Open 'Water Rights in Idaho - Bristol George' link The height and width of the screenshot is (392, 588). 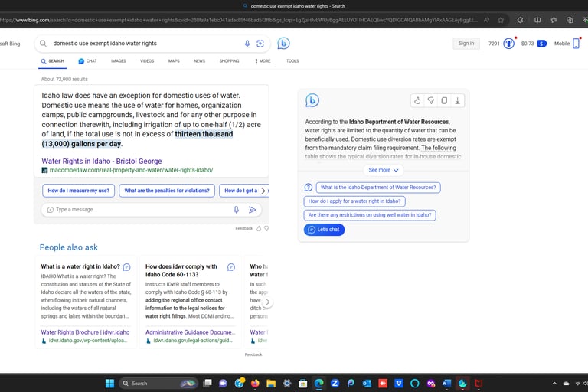click(102, 161)
